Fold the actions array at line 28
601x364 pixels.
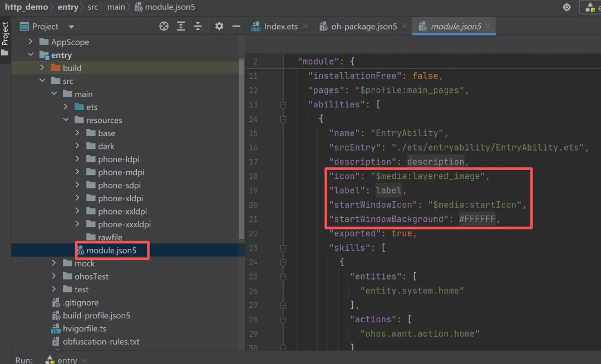(x=283, y=320)
